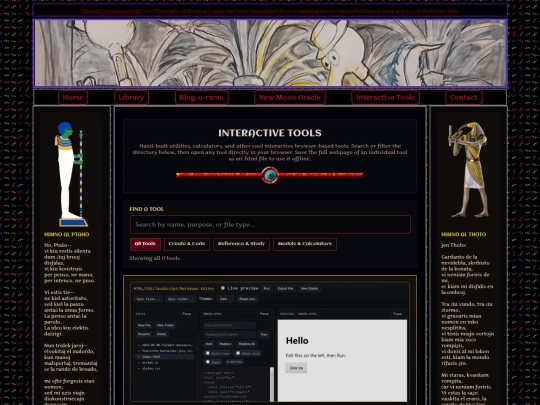Filter tools by Reference & Study
Screen dimensions: 540x405
241,244
